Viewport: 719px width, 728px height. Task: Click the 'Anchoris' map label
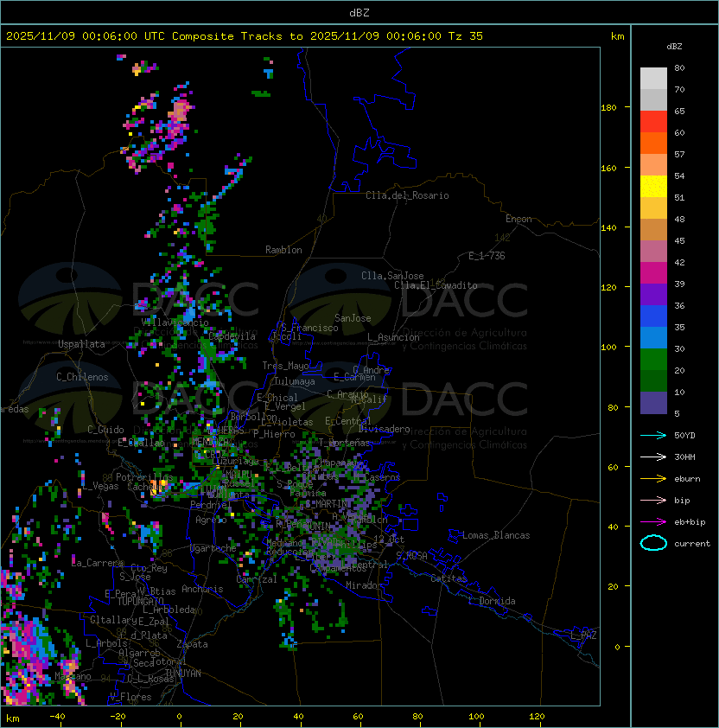[202, 589]
